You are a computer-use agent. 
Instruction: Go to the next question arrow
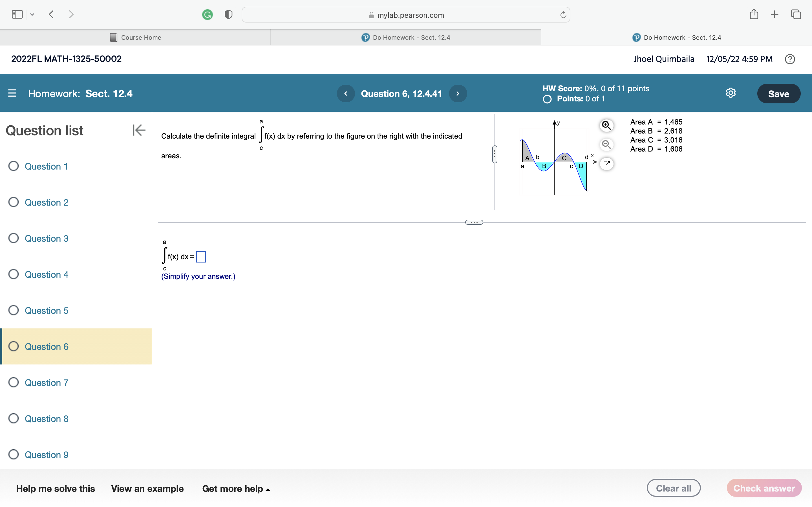click(458, 94)
